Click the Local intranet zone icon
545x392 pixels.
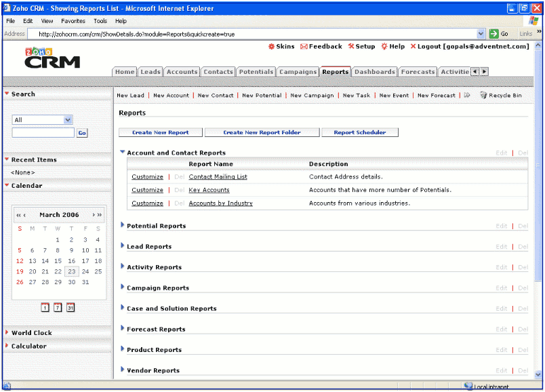(468, 386)
